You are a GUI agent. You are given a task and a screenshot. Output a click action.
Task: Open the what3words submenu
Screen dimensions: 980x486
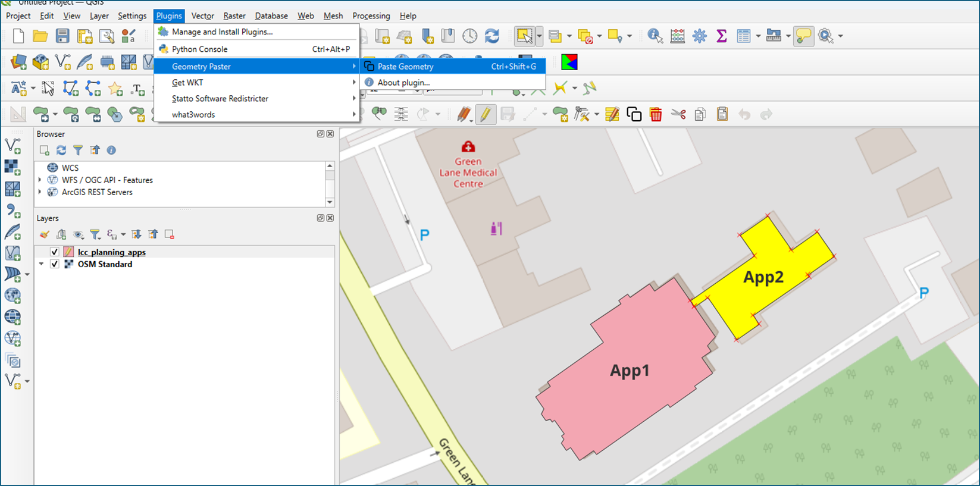(x=256, y=115)
